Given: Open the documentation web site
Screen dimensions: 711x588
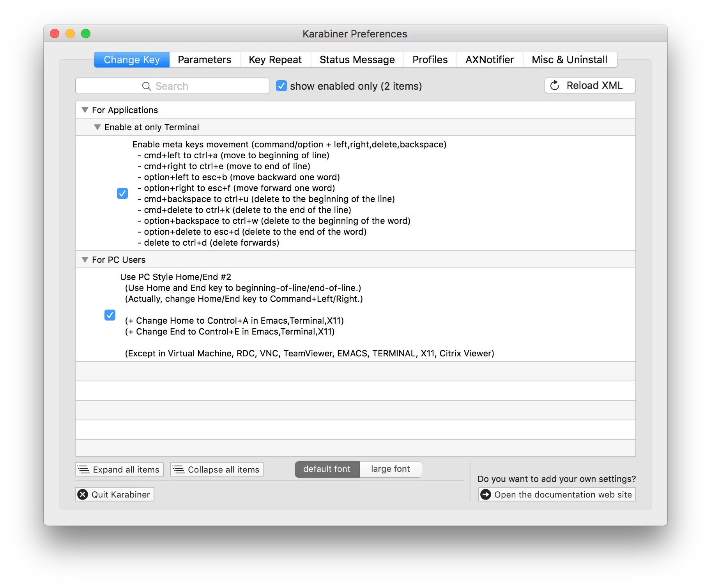Looking at the screenshot, I should click(557, 494).
